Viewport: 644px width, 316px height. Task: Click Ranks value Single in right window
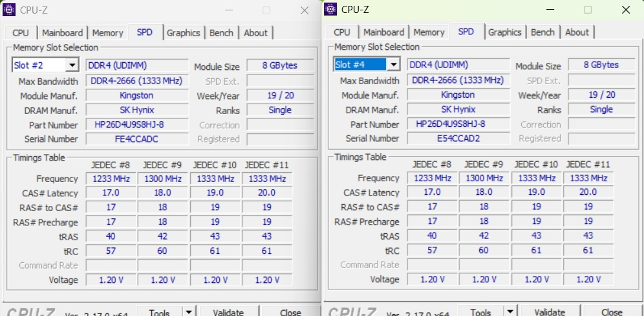[601, 109]
